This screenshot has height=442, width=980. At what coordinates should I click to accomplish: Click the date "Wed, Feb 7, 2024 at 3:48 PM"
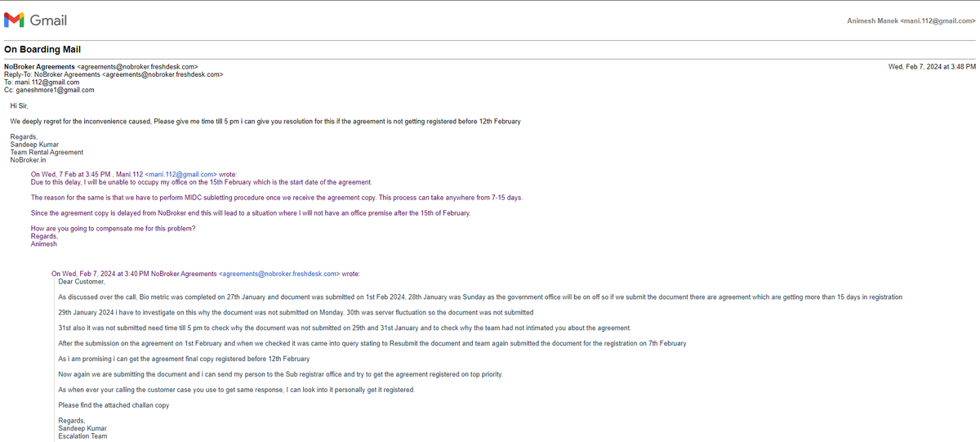(932, 66)
